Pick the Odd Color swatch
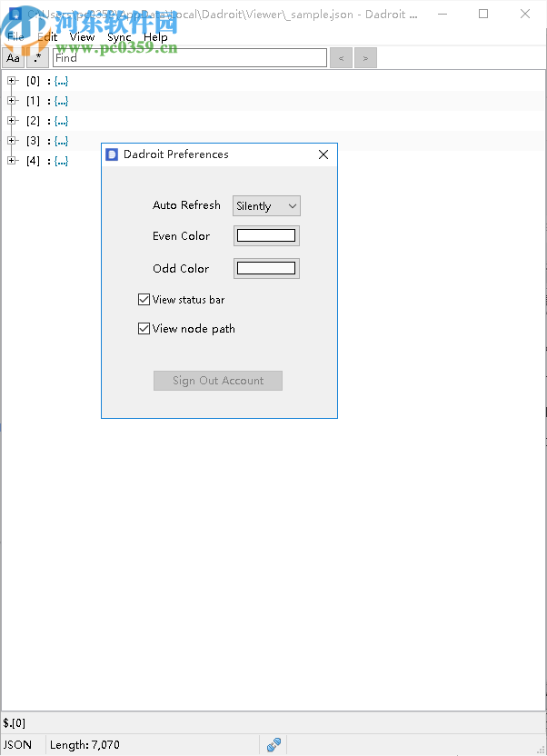Viewport: 547px width, 756px height. point(266,269)
